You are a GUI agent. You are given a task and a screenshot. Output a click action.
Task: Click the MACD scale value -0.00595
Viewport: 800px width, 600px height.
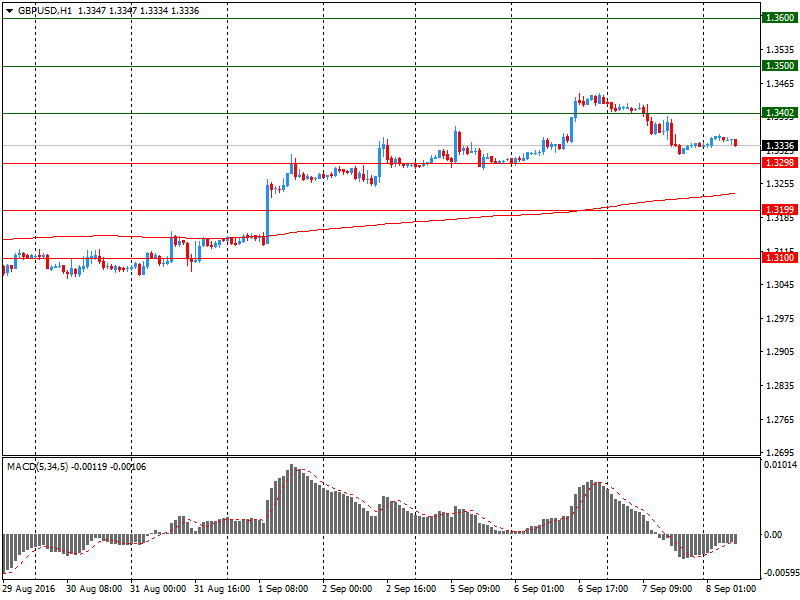(x=780, y=573)
